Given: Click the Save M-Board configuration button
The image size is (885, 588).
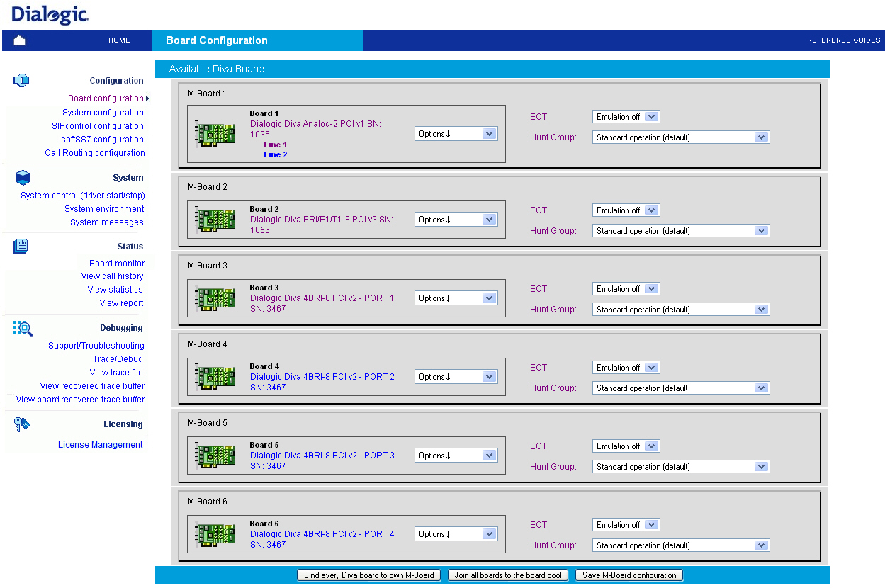Looking at the screenshot, I should [x=629, y=575].
